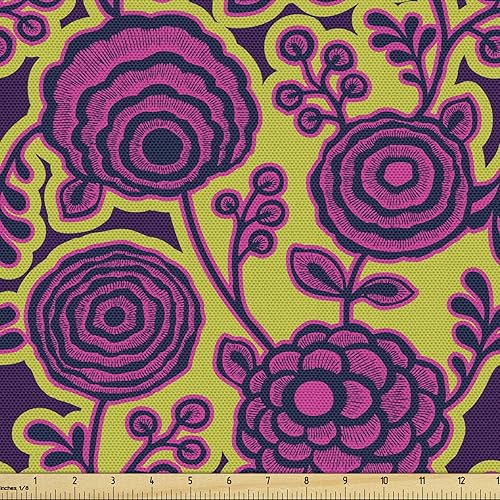Click the ruler number "7" mark
This screenshot has width=500, height=500.
(268, 480)
